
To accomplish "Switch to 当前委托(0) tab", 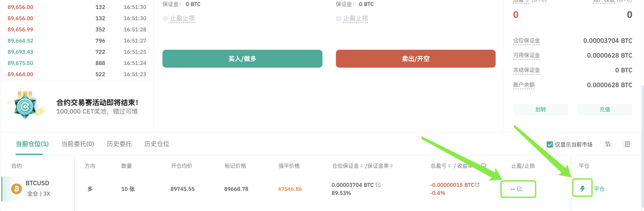I will click(78, 144).
